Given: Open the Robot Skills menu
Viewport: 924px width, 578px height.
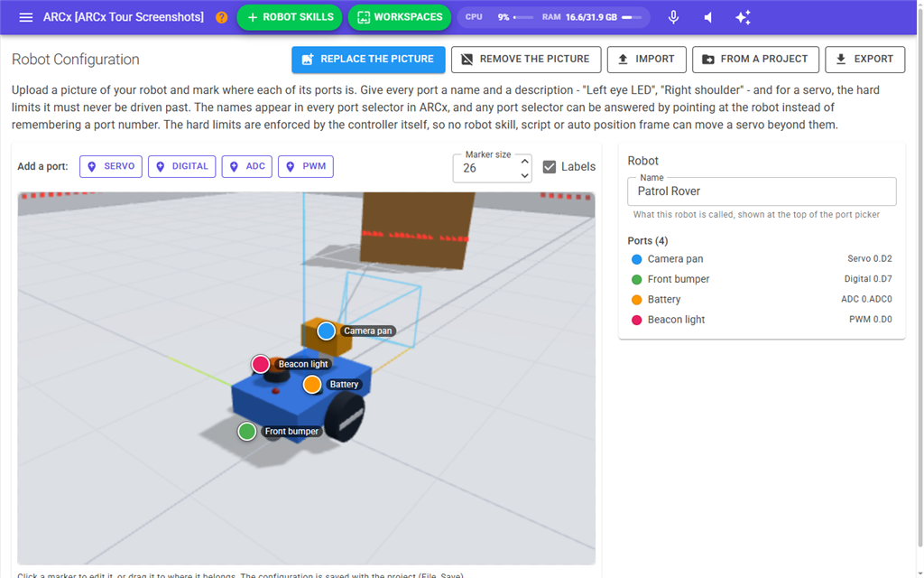Looking at the screenshot, I should (x=290, y=17).
